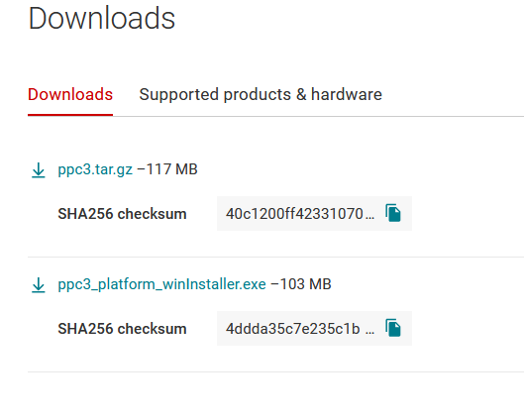Copy the winInstaller.exe checksum with the clipboard icon
This screenshot has width=524, height=420.
[393, 328]
